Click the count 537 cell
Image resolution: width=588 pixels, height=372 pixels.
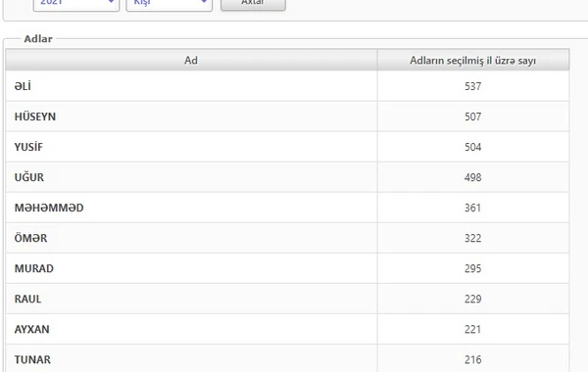tap(473, 86)
